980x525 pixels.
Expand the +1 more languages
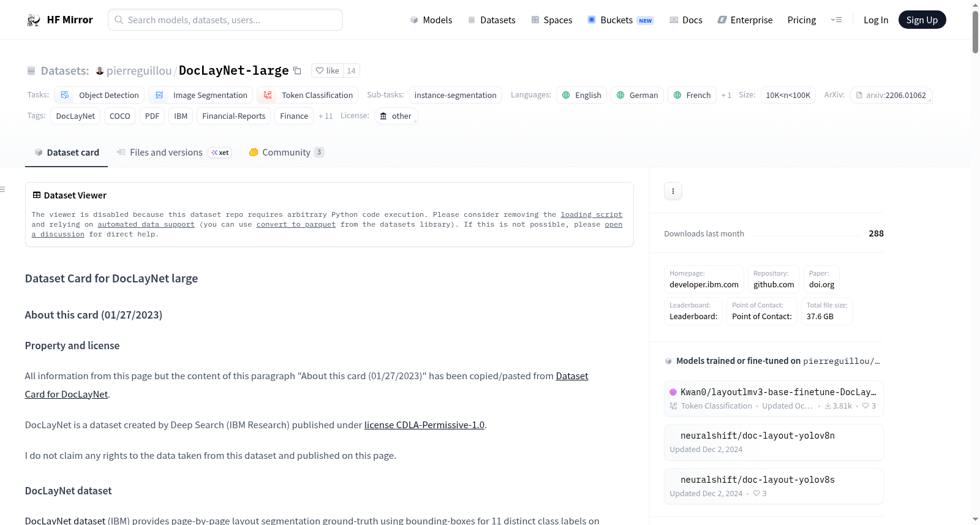(x=726, y=95)
